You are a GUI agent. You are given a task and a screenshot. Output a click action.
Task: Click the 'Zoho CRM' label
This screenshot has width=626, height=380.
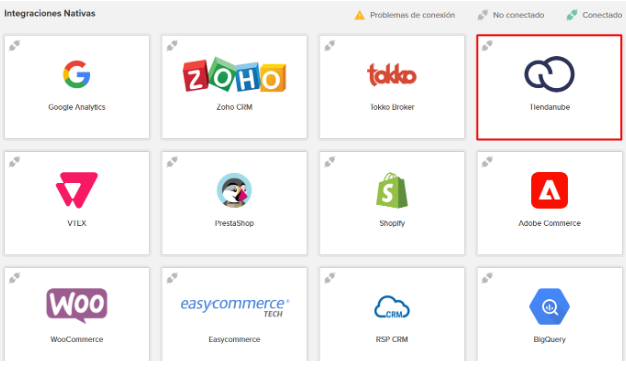click(x=234, y=107)
